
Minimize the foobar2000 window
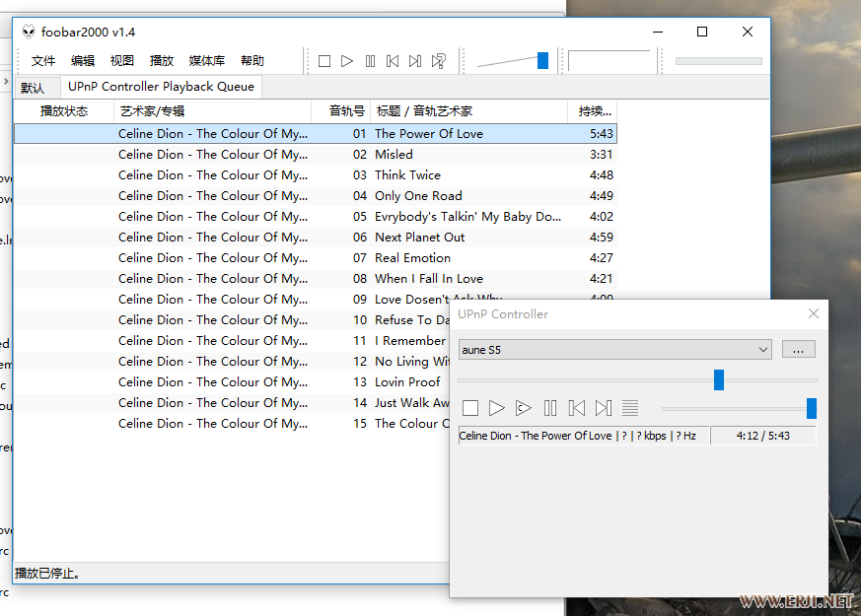point(658,32)
